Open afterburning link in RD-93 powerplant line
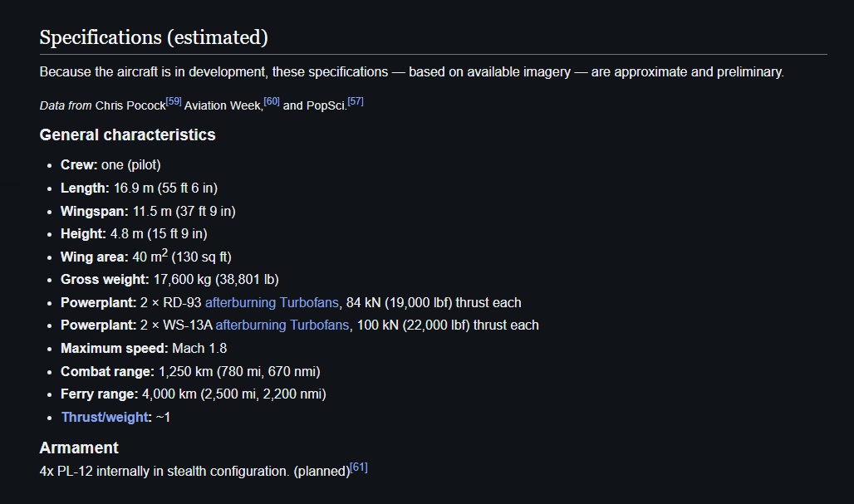Image resolution: width=854 pixels, height=504 pixels. tap(240, 302)
